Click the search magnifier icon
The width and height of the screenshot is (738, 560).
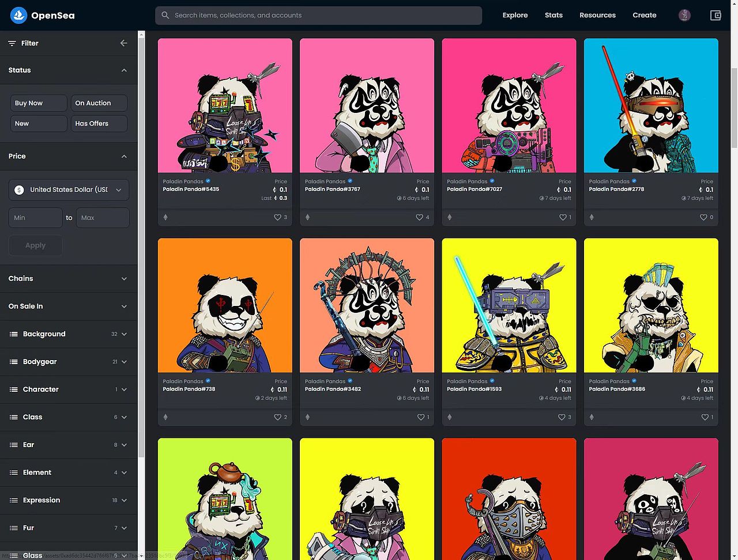point(165,16)
